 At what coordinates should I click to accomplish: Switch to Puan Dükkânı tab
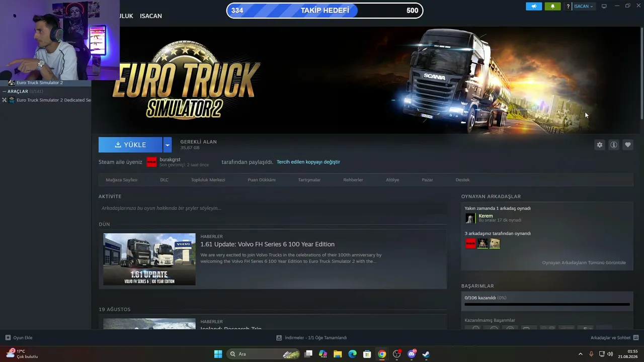click(262, 179)
